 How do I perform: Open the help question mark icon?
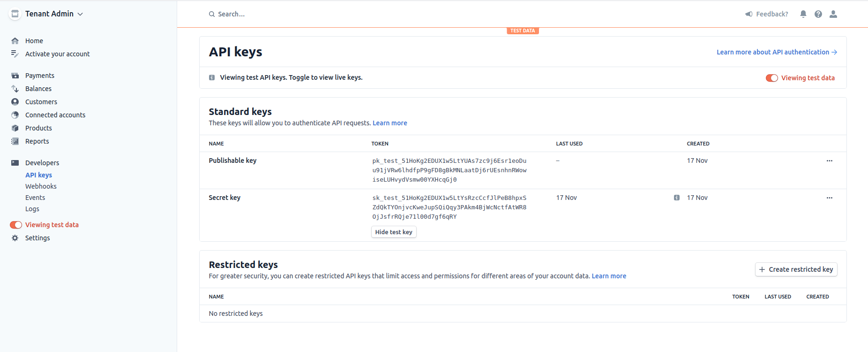click(818, 14)
